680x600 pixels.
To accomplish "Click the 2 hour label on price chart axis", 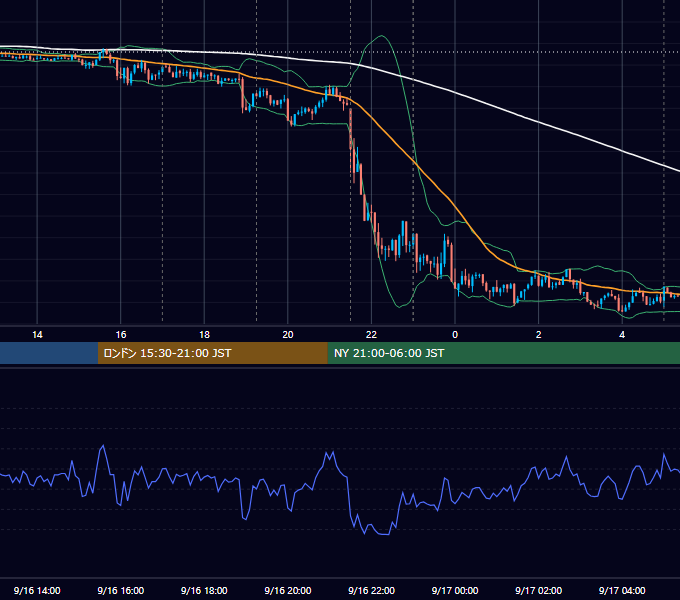I will tap(539, 335).
